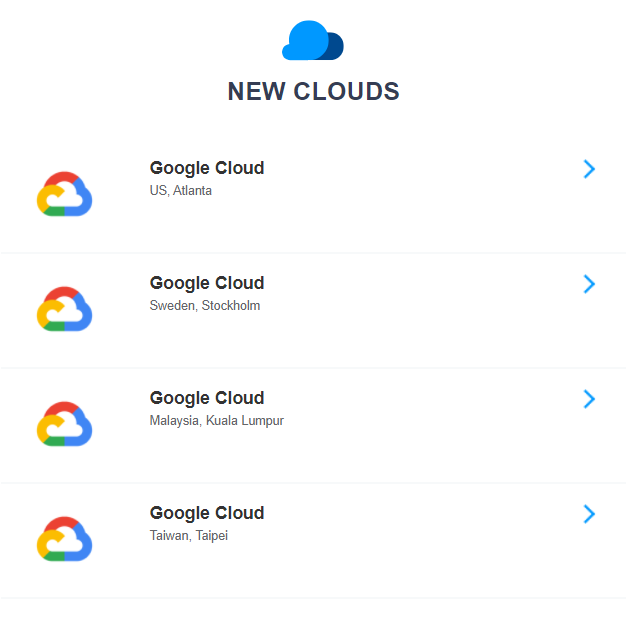Open the Taiwan, Taipei chevron arrow
Viewport: 631px width, 620px height.
click(x=589, y=514)
